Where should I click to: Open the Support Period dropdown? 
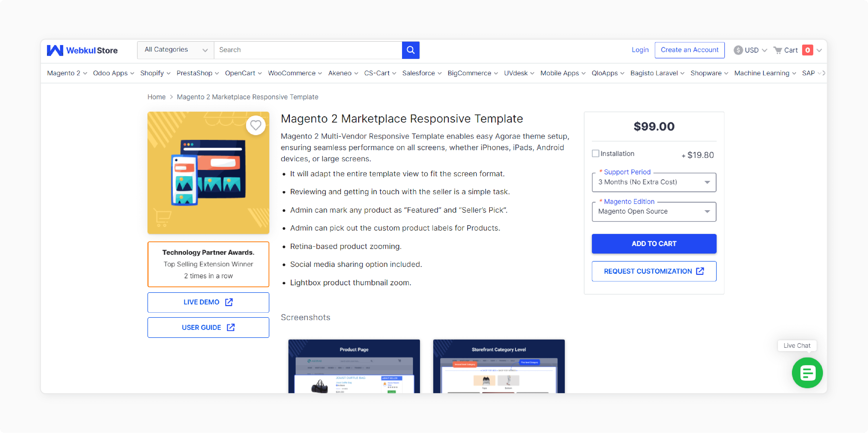pyautogui.click(x=654, y=182)
